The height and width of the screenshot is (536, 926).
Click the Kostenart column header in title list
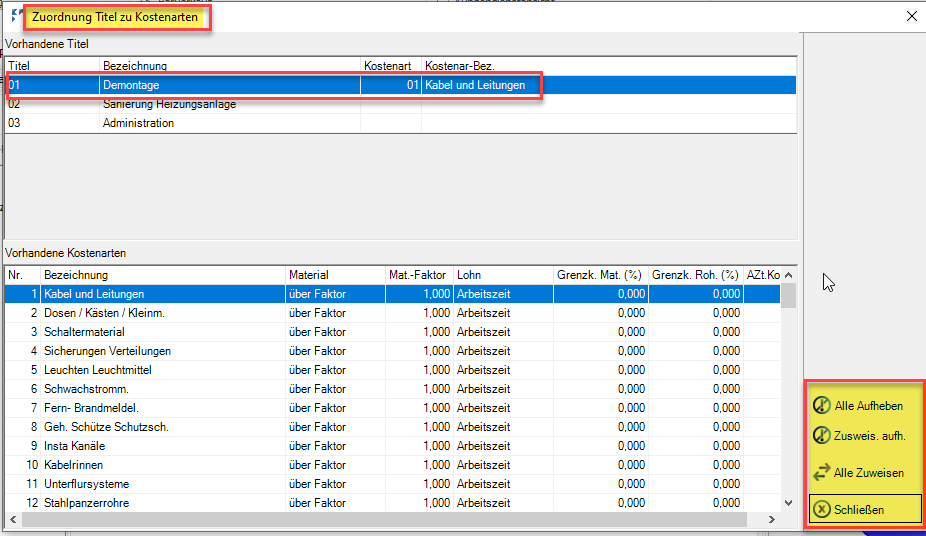(389, 65)
